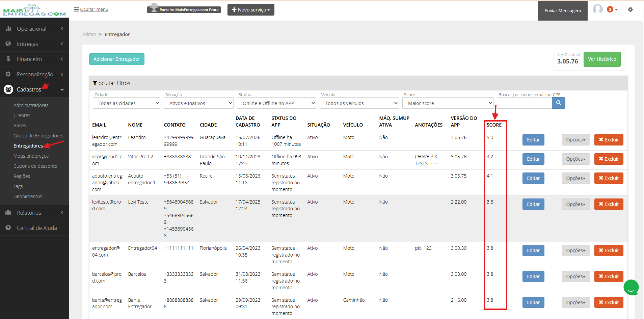The height and width of the screenshot is (319, 644).
Task: Expand the Novo serviço dropdown
Action: pos(251,10)
